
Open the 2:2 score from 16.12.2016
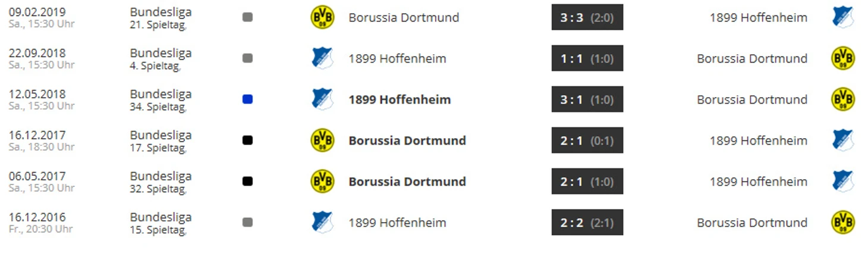coord(587,222)
